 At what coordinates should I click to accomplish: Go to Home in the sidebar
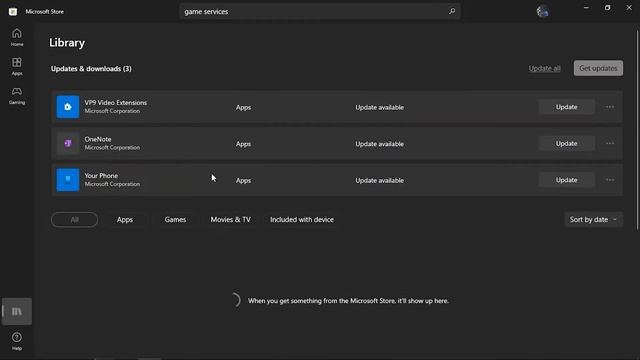click(x=17, y=37)
